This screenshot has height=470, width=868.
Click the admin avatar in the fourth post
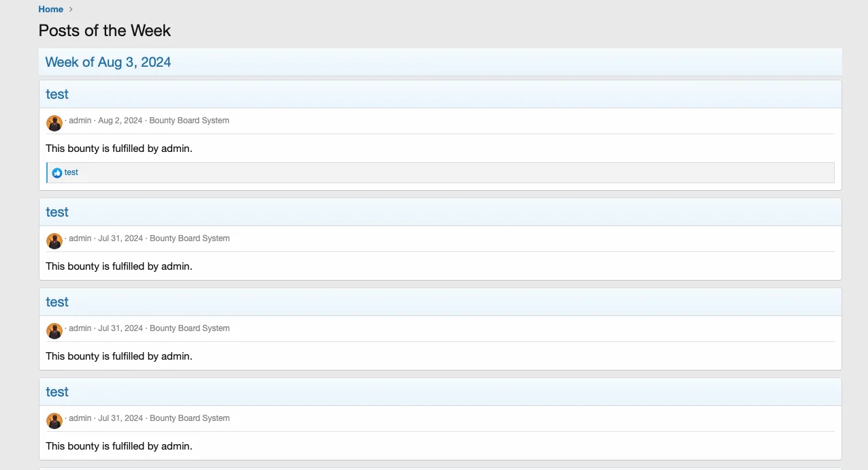click(x=54, y=420)
